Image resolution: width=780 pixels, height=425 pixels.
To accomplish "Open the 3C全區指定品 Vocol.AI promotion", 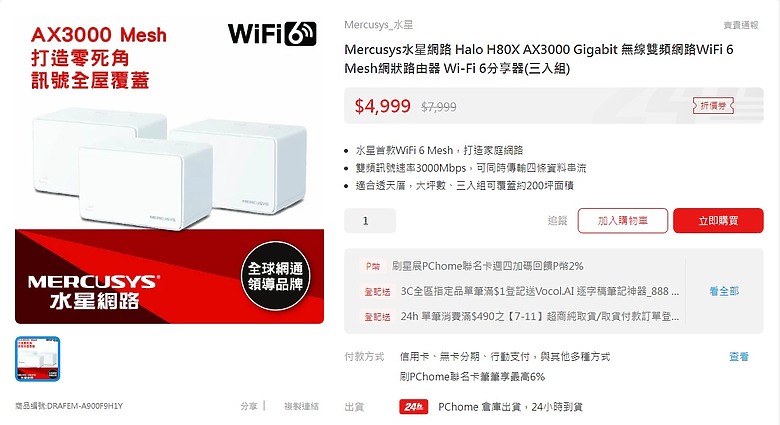I will pyautogui.click(x=540, y=292).
